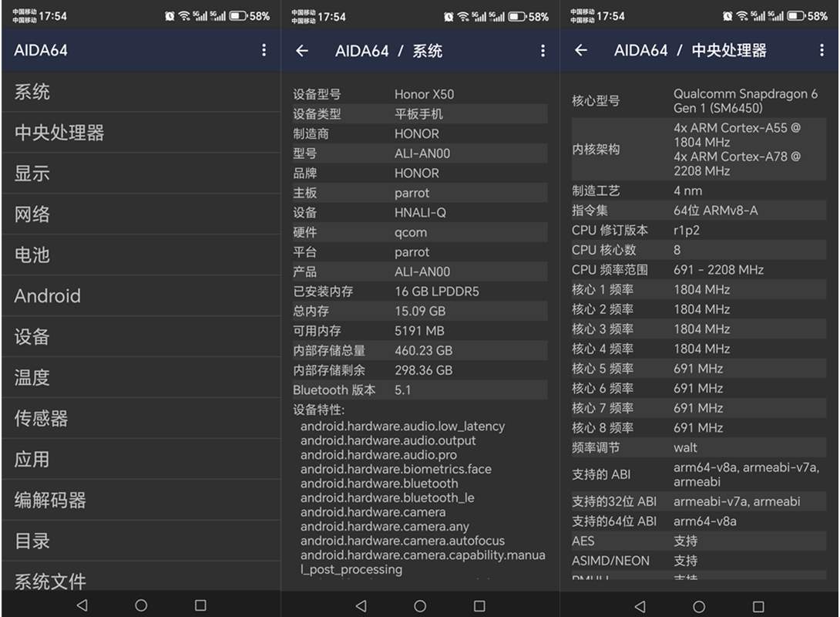Tap back arrow on AIDA64 / 系统 header
This screenshot has height=617, width=840.
[x=302, y=51]
